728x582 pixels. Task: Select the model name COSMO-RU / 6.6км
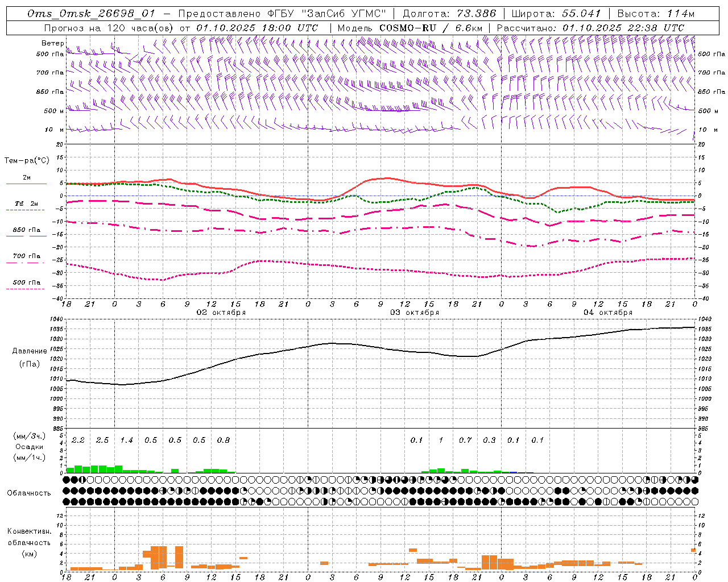431,28
